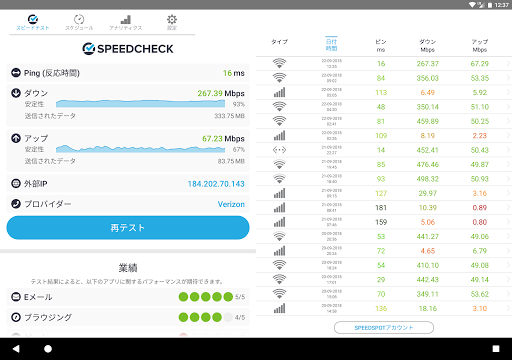Tap the Android back navigation button
The height and width of the screenshot is (360, 512).
coord(16,349)
